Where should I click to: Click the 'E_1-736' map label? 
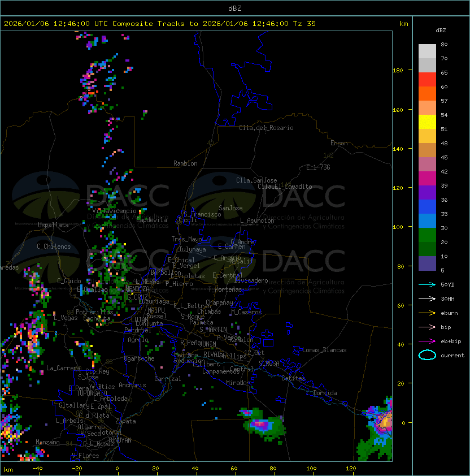[318, 167]
